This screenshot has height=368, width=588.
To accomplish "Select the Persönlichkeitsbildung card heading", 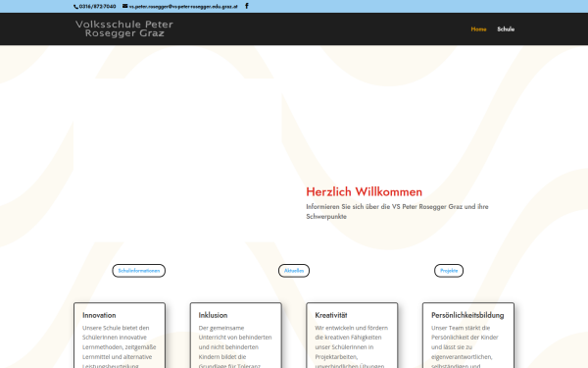I will pos(467,315).
